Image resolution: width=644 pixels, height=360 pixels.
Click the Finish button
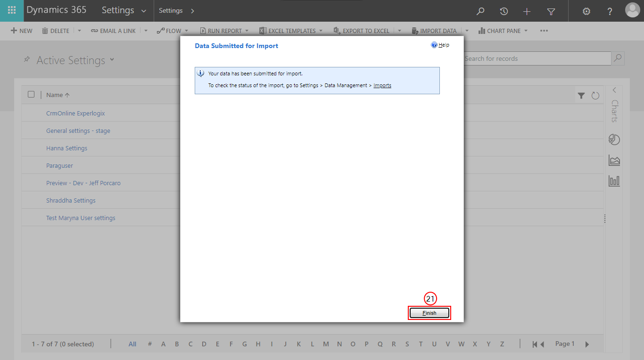click(429, 313)
